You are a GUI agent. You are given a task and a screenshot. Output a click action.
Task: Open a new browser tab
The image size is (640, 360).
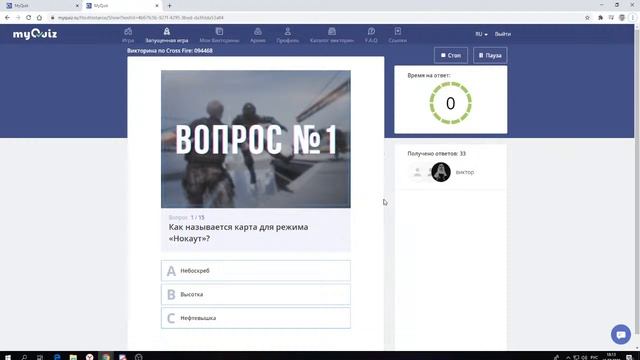click(x=169, y=6)
